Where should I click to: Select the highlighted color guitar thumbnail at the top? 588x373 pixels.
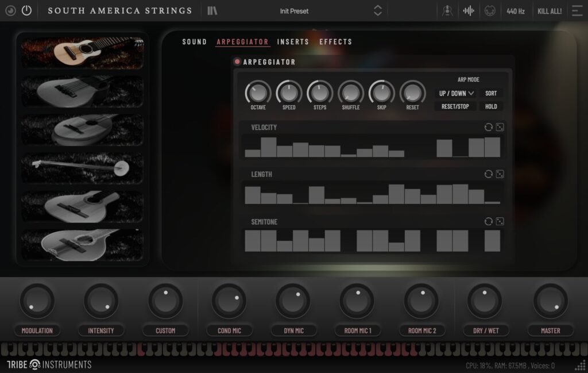click(x=83, y=52)
